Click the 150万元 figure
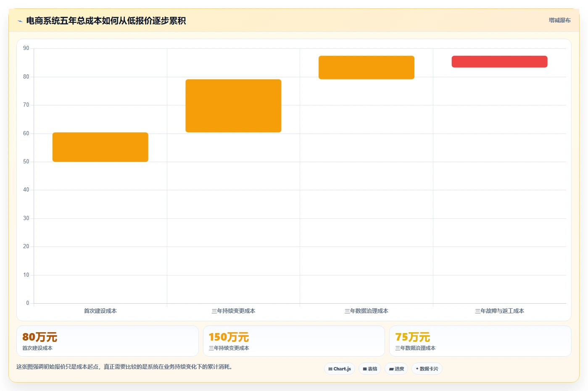 pos(229,337)
